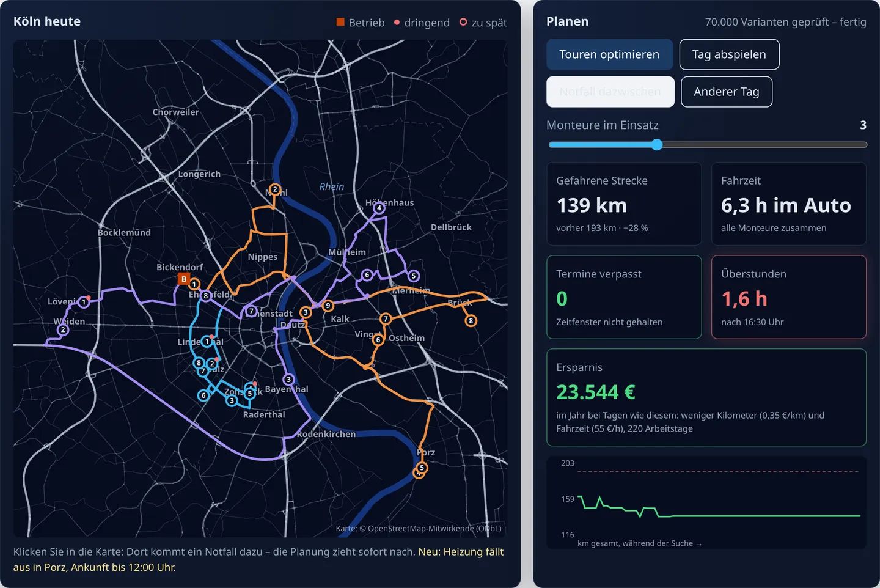Click orange stop 7 north of Ostheim
The image size is (880, 588).
click(x=386, y=318)
